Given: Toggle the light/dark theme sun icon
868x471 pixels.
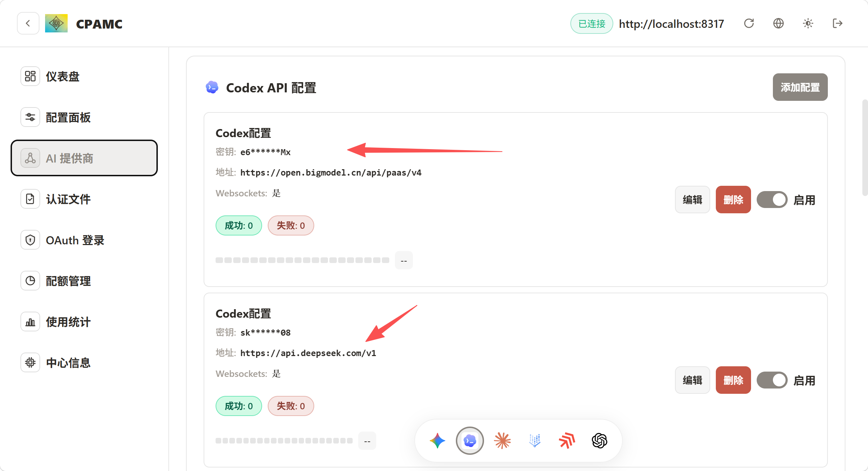Looking at the screenshot, I should (x=808, y=24).
